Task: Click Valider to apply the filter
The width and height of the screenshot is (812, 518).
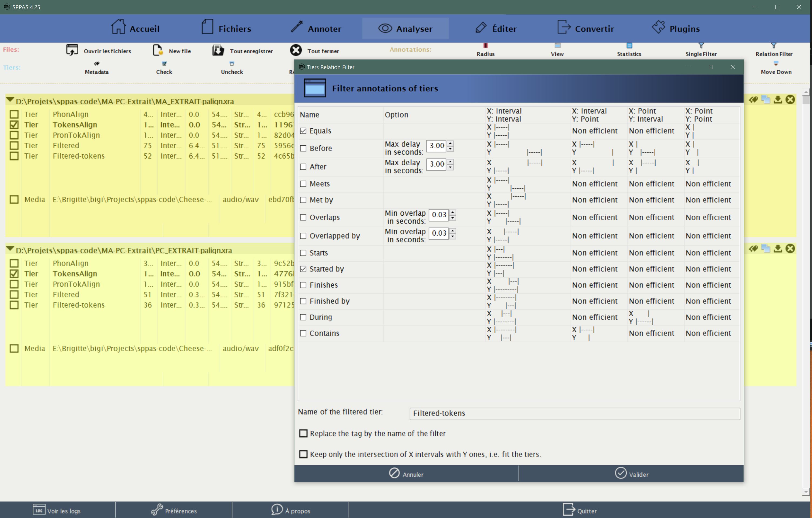Action: coord(631,473)
